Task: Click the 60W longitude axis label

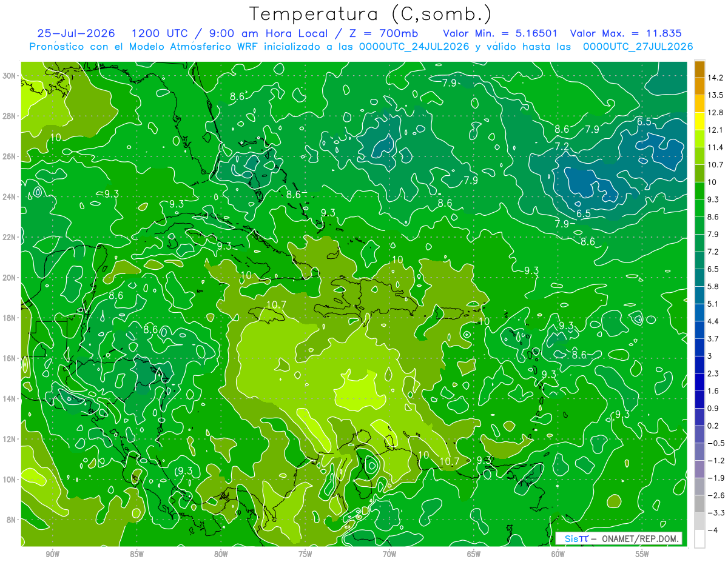Action: pos(558,554)
